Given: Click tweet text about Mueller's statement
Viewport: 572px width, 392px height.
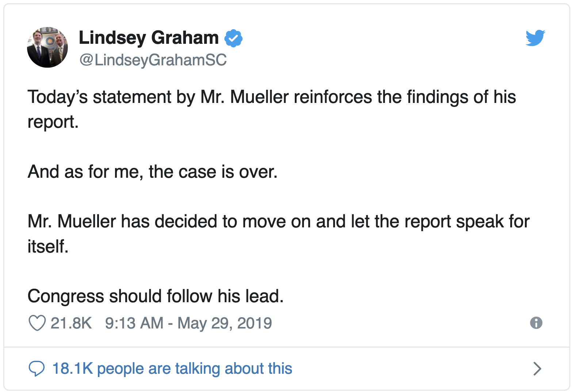Looking at the screenshot, I should coord(272,109).
